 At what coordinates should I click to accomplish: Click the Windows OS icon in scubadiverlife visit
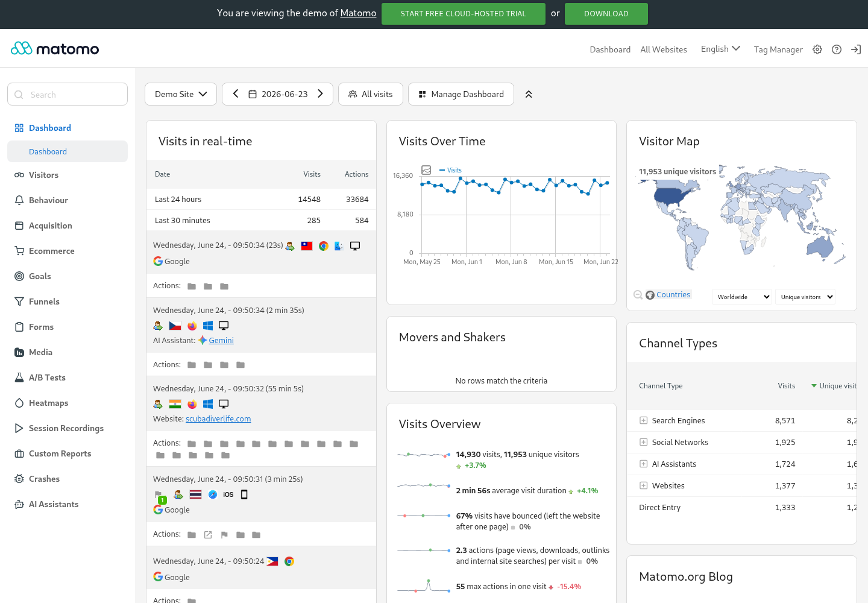(x=208, y=404)
